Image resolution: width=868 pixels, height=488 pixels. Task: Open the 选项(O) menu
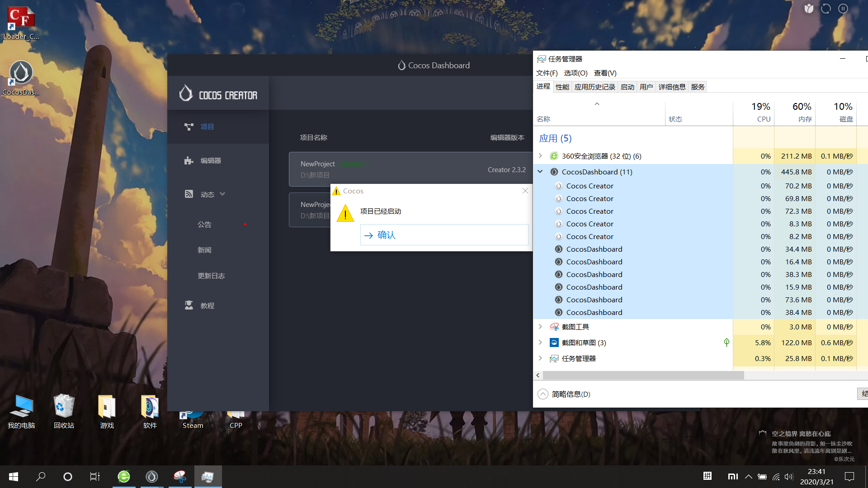(575, 73)
